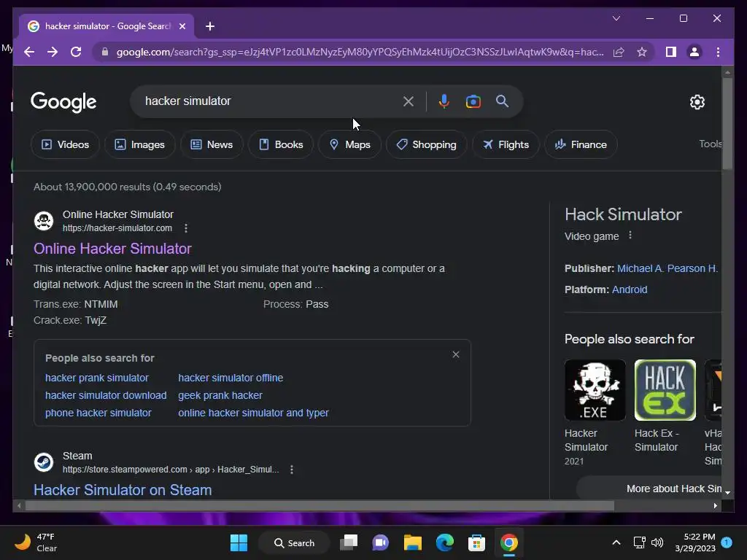Filter results by Videos
The width and height of the screenshot is (747, 560).
(65, 144)
